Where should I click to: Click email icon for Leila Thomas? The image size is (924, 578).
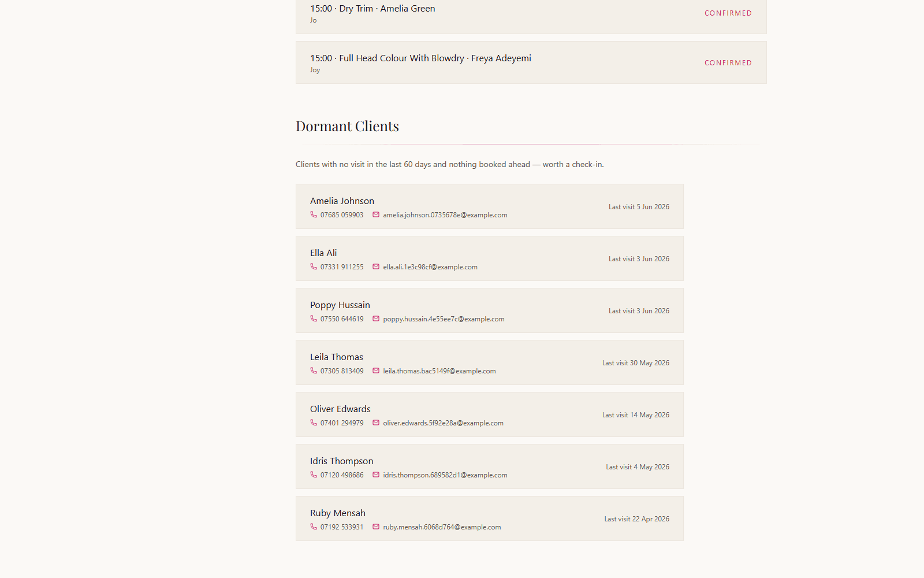(376, 370)
